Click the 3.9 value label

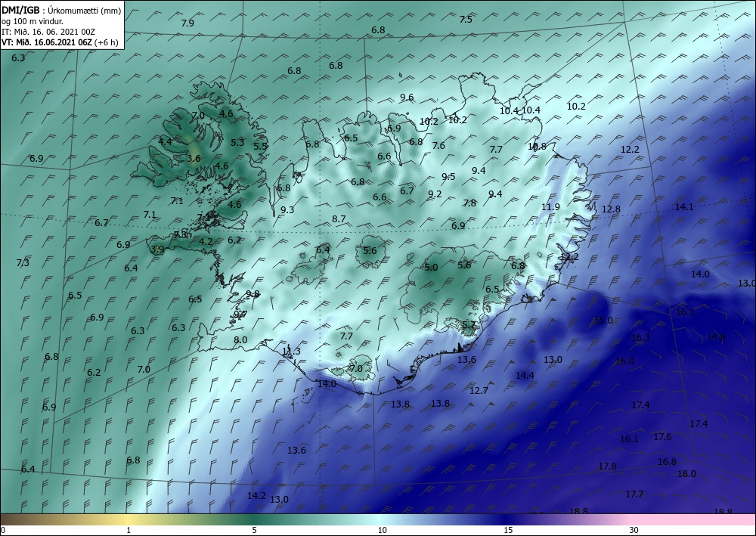tap(157, 249)
